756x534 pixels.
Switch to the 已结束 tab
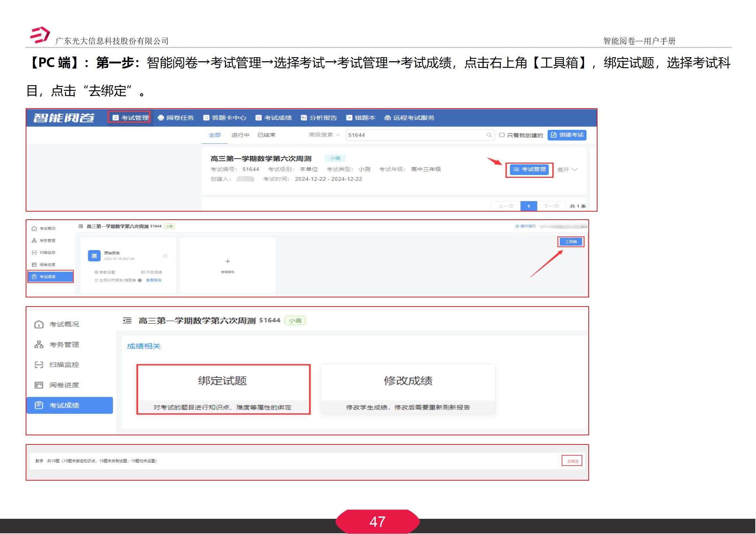click(x=267, y=135)
